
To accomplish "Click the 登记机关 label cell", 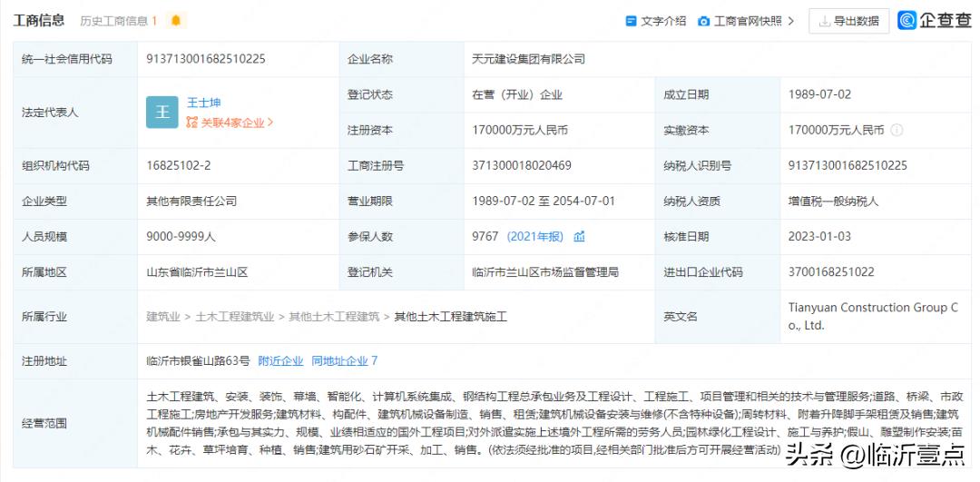I will pos(401,272).
